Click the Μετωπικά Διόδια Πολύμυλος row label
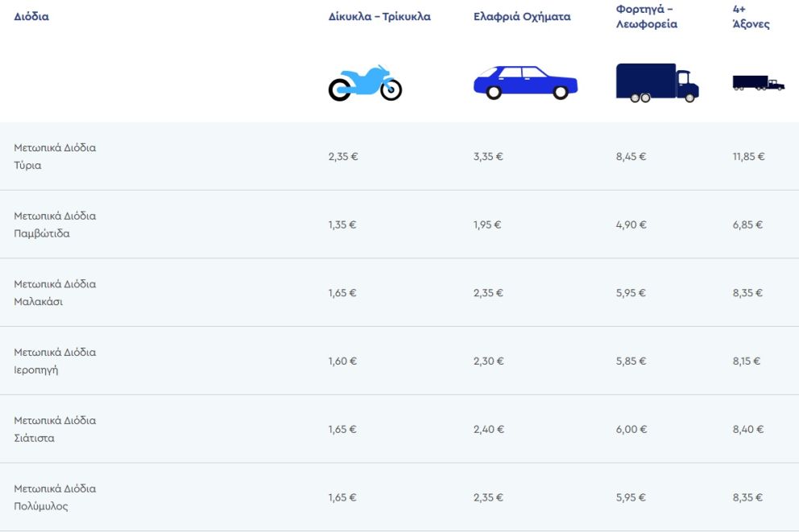 click(55, 497)
